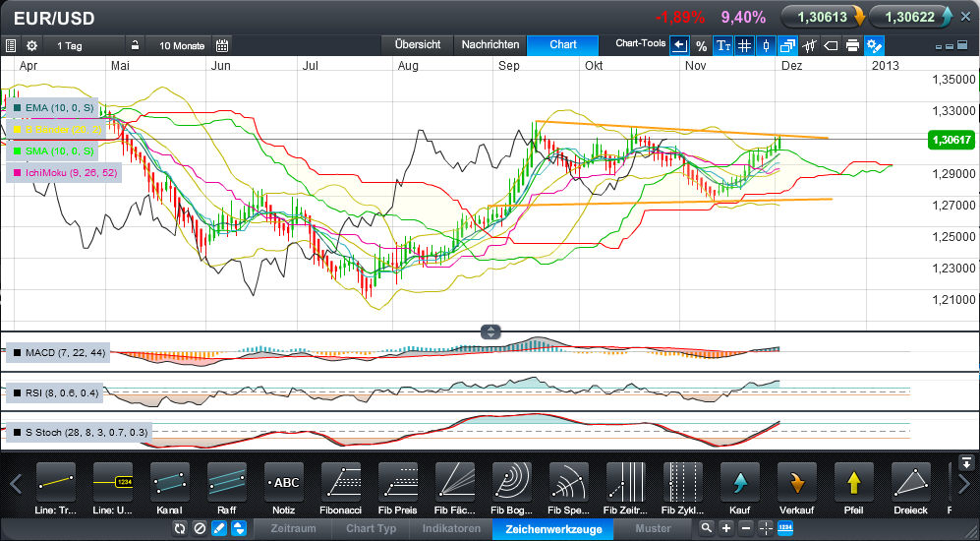This screenshot has width=980, height=541.
Task: Select the horizontal price line tool
Action: point(113,483)
